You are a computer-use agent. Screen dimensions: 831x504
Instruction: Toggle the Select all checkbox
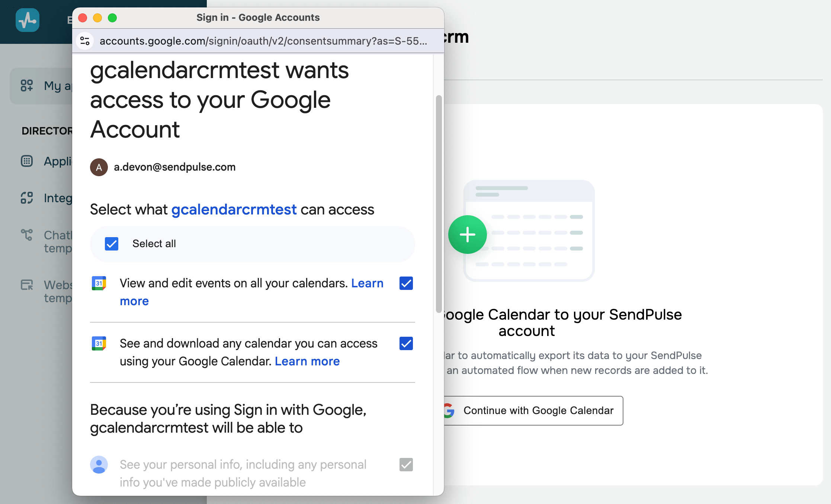coord(112,244)
